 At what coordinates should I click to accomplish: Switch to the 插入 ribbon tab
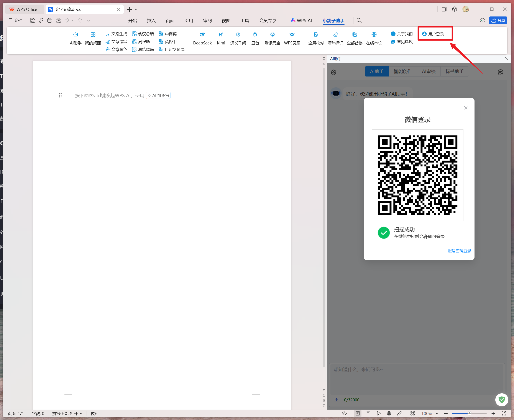(x=151, y=21)
